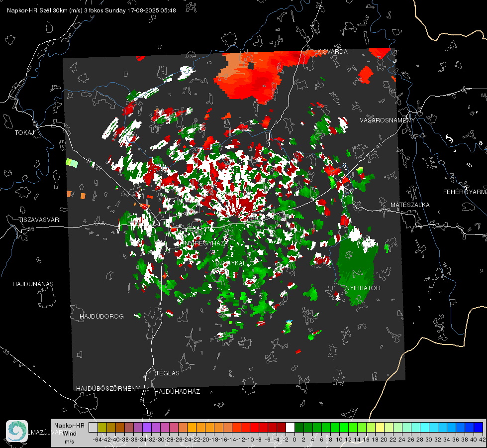This screenshot has height=448, width=487.
Task: Click the HAJDÚHADHÁZ city label
Action: tap(177, 392)
